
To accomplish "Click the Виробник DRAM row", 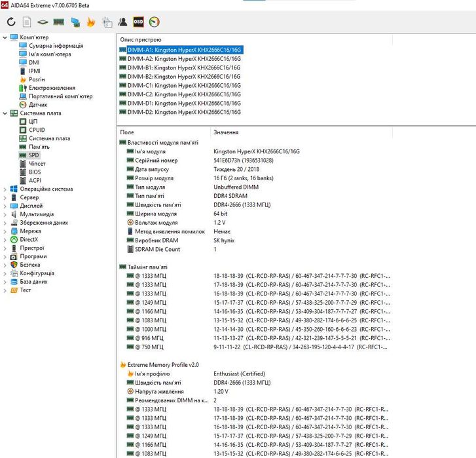I will (255, 240).
